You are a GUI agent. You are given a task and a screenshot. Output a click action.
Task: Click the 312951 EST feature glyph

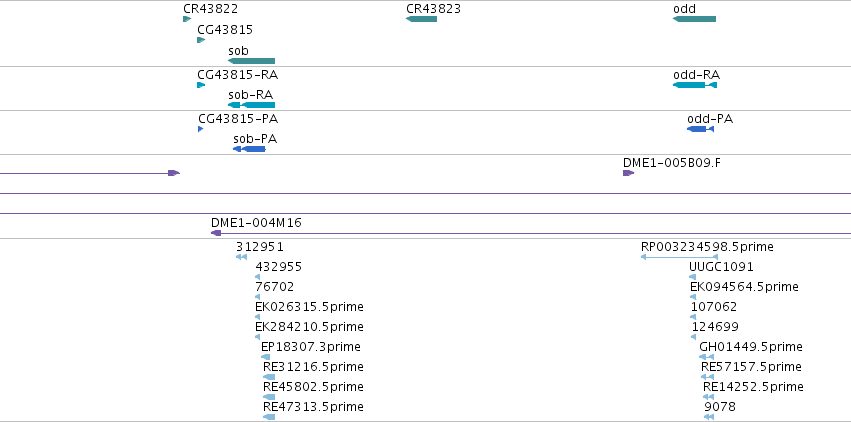pos(242,257)
